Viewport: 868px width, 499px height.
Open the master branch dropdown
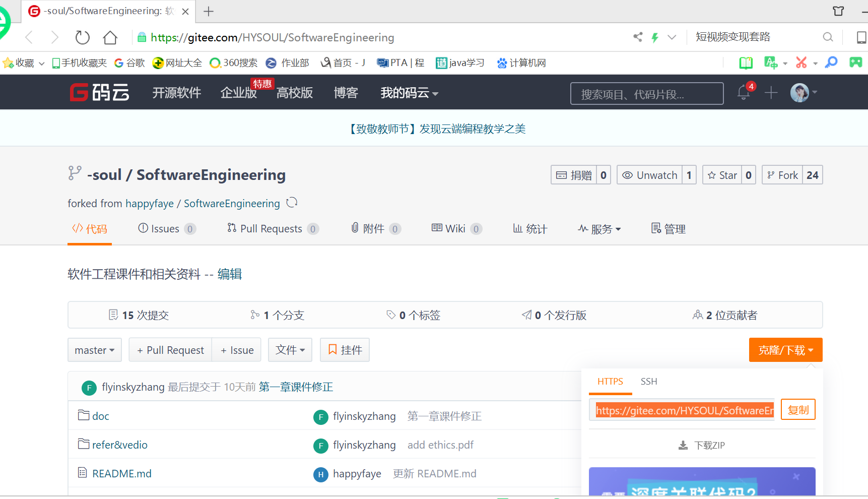[x=95, y=350]
